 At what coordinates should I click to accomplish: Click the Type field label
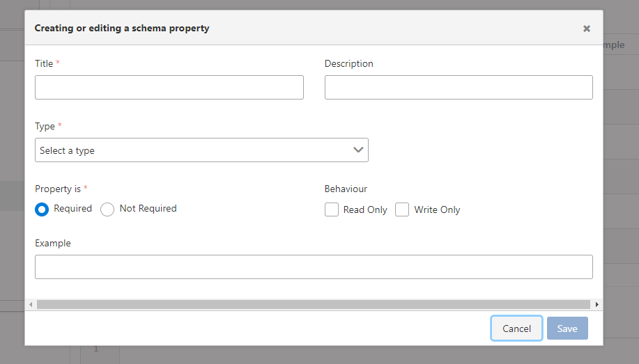(x=45, y=126)
